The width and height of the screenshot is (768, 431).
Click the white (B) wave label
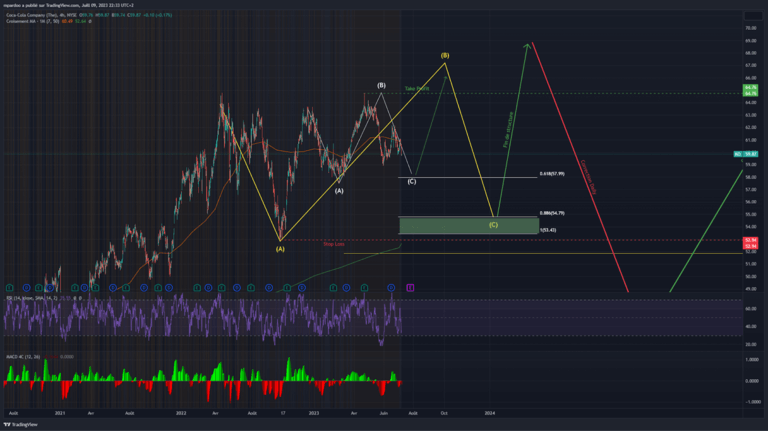(381, 85)
